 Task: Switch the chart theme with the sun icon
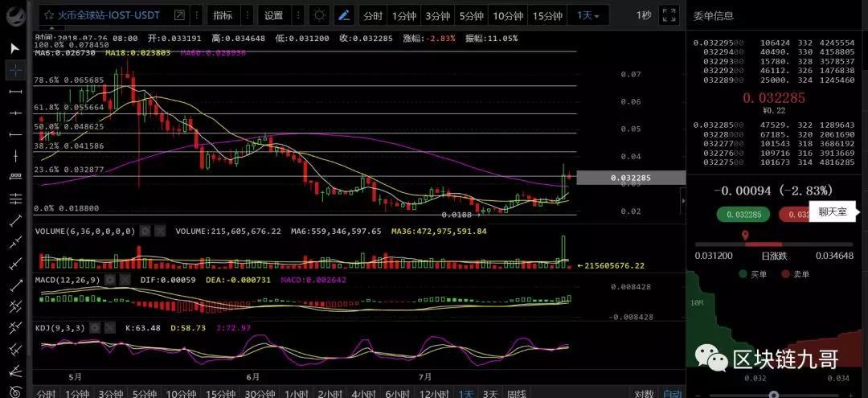coord(319,15)
